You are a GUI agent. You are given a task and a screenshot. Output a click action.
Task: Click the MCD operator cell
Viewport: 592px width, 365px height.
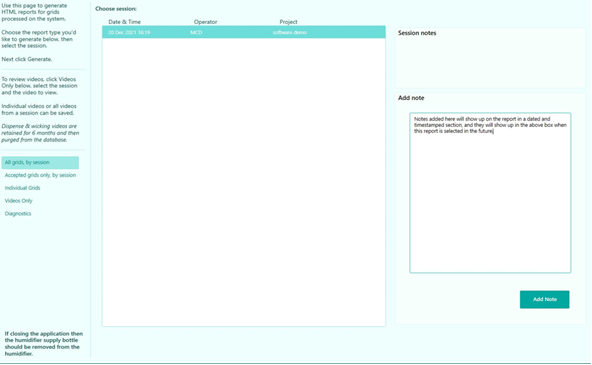196,32
